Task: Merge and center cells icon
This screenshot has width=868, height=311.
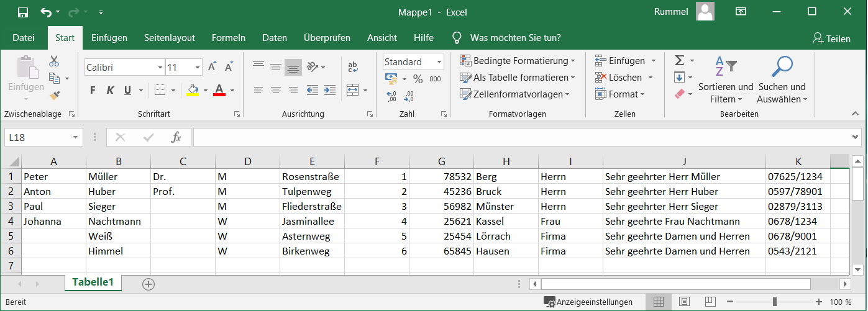Action: click(x=352, y=90)
